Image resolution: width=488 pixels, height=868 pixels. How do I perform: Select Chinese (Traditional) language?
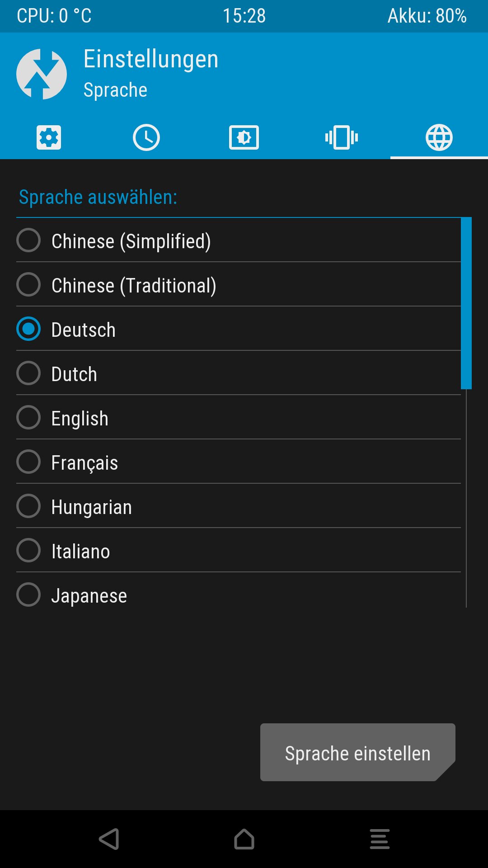tap(28, 284)
